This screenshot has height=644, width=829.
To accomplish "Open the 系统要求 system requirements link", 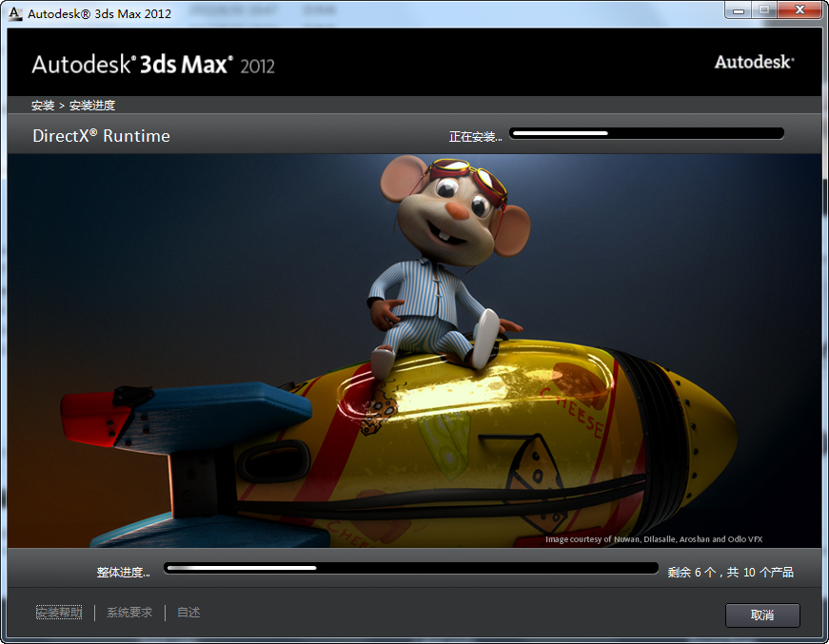I will pyautogui.click(x=129, y=612).
